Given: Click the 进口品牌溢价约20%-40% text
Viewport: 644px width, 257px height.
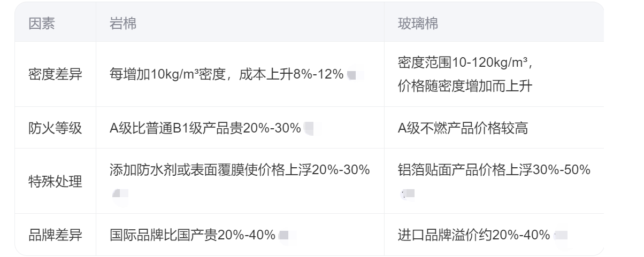Looking at the screenshot, I should click(474, 235).
